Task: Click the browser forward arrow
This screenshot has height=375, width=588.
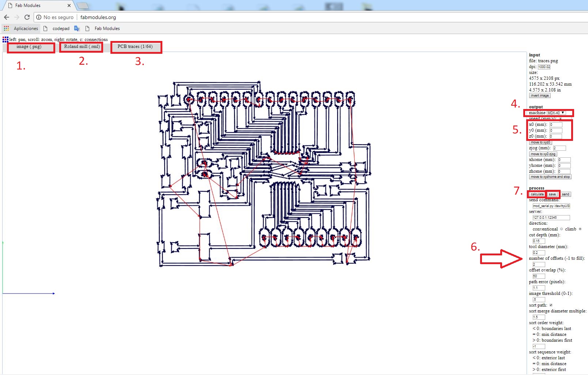Action: (x=17, y=17)
